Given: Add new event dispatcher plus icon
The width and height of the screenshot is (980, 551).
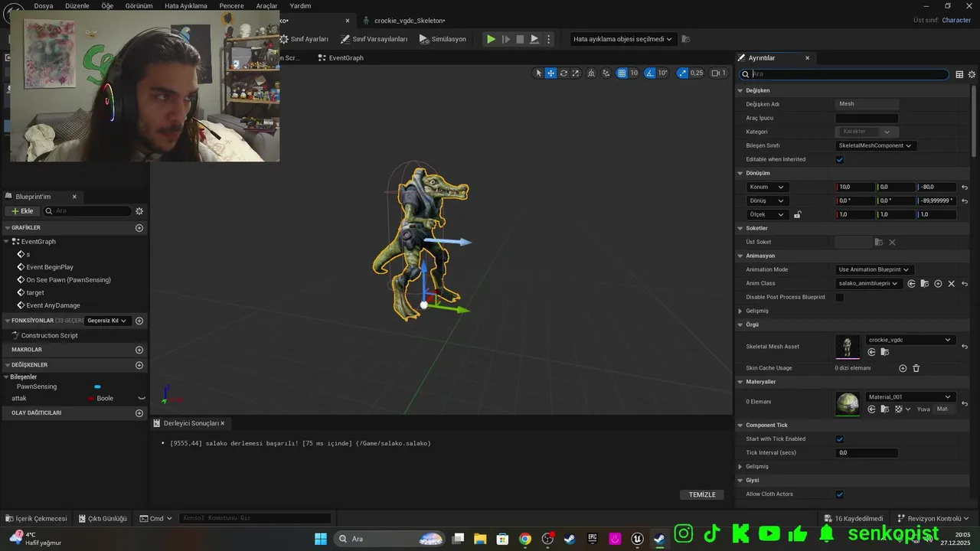Looking at the screenshot, I should pos(139,413).
